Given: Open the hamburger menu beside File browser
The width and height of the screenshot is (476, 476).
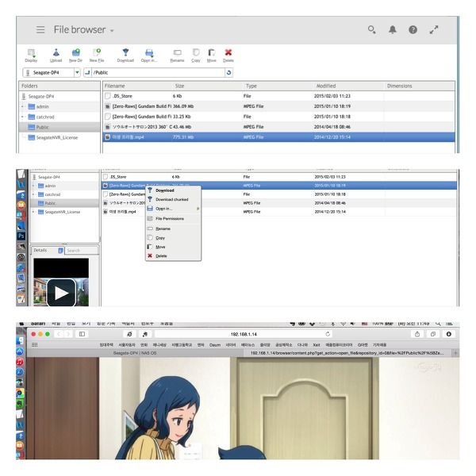Looking at the screenshot, I should pyautogui.click(x=40, y=30).
